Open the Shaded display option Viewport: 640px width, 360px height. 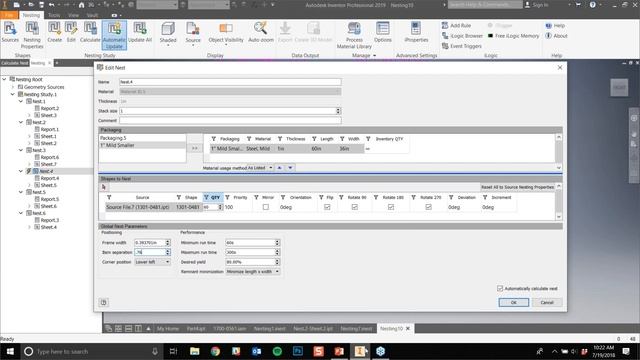[168, 33]
